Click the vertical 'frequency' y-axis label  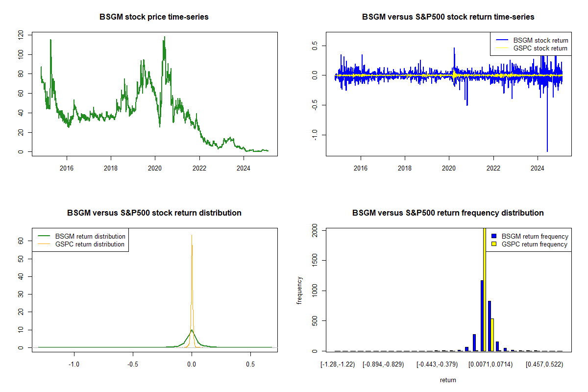pos(299,291)
